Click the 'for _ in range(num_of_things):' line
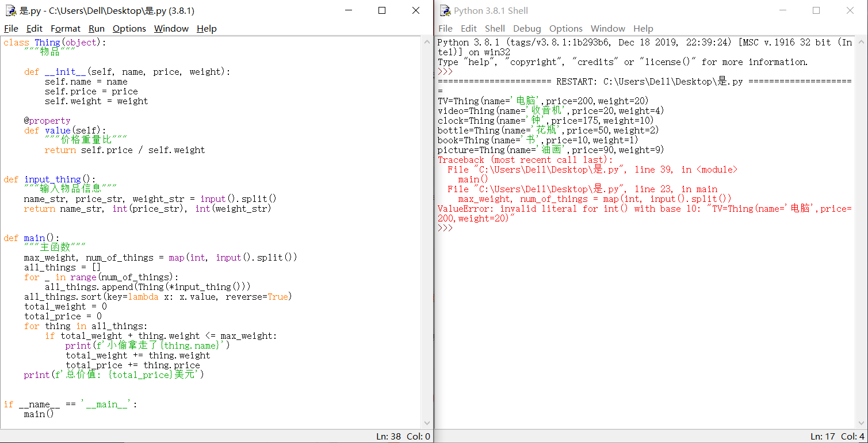The image size is (868, 443). pos(101,277)
